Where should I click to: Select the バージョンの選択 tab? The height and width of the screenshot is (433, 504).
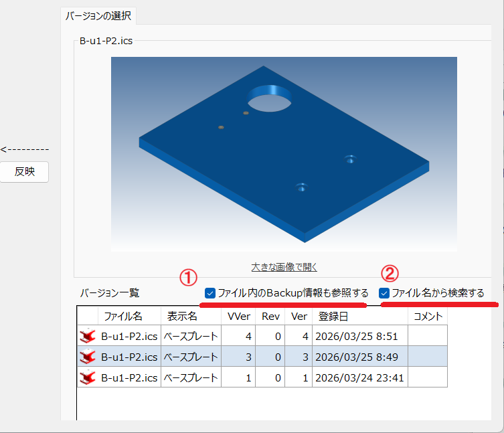coord(98,16)
